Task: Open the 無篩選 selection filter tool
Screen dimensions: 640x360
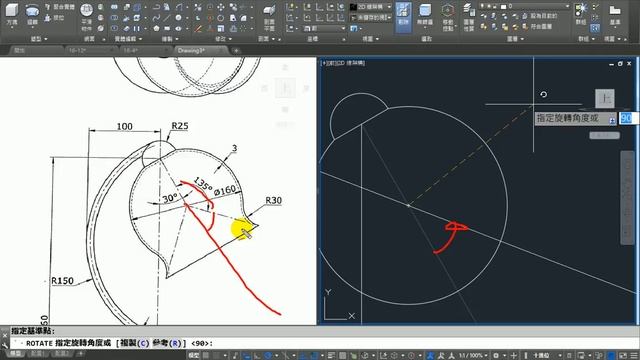Action: click(x=425, y=16)
